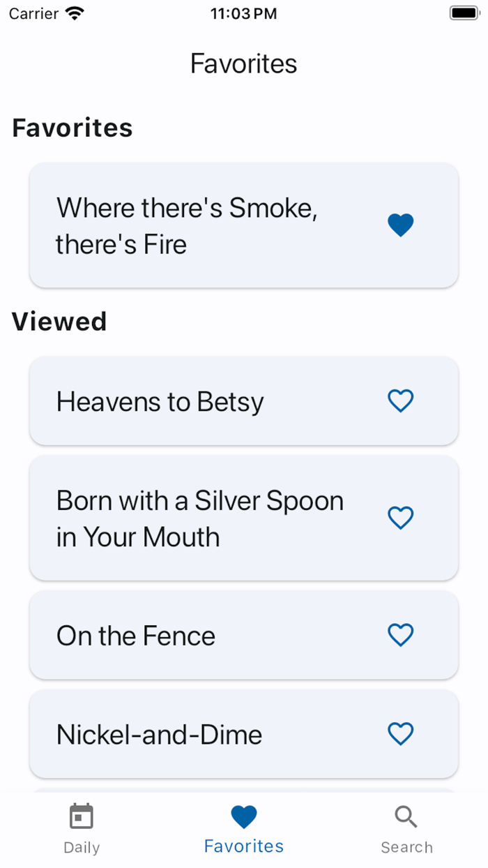Tap the heart outline on Nickel-and-Dime card
Image resolution: width=488 pixels, height=868 pixels.
(400, 734)
